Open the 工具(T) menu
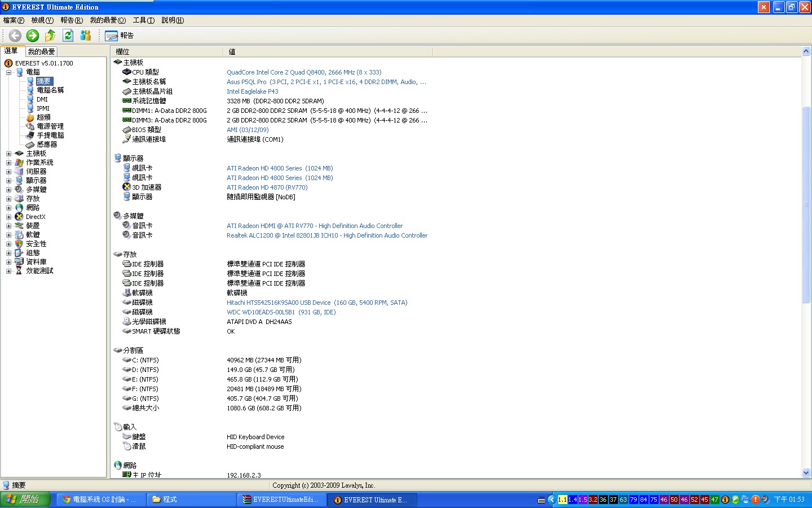Viewport: 812px width, 508px height. pyautogui.click(x=144, y=20)
